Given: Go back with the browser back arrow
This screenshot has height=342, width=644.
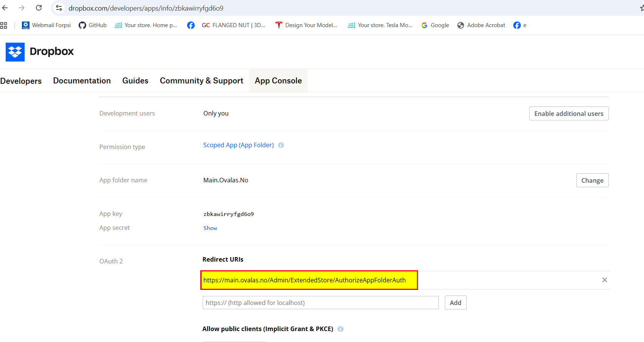Looking at the screenshot, I should pyautogui.click(x=5, y=8).
